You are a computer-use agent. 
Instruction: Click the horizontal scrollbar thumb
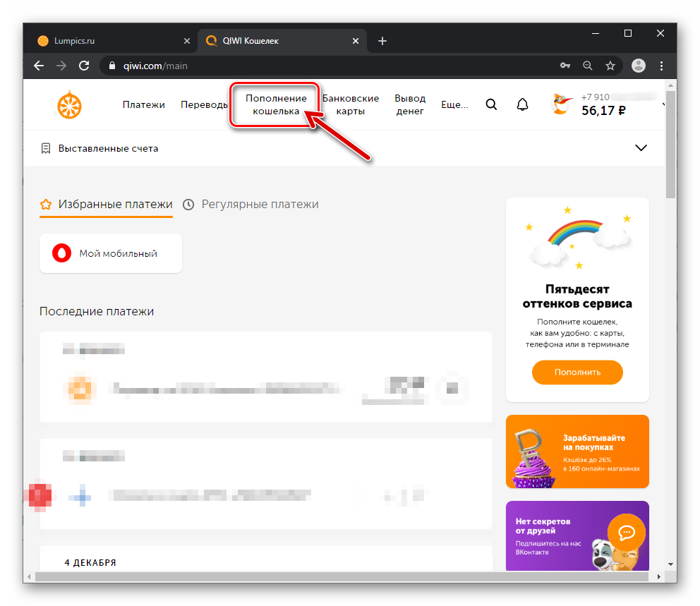pos(342,576)
